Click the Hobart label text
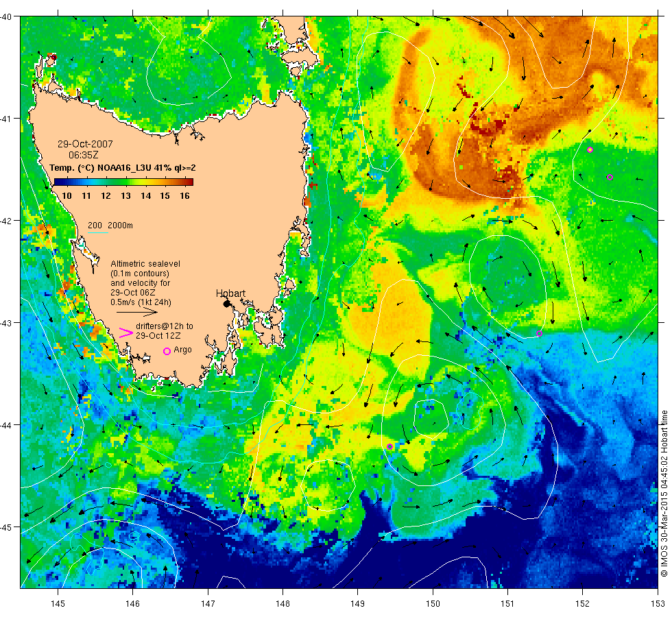 (230, 293)
